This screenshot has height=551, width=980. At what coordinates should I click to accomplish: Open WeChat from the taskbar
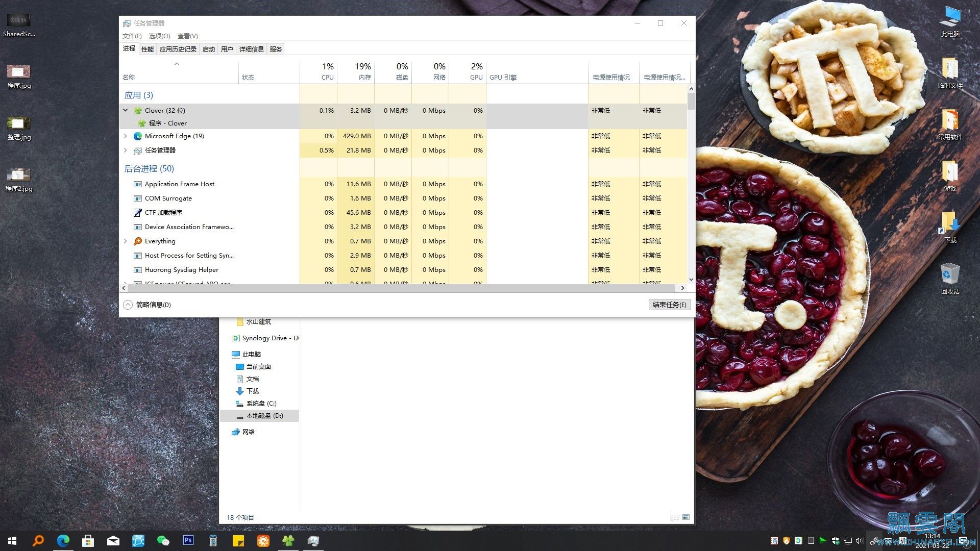(x=163, y=541)
